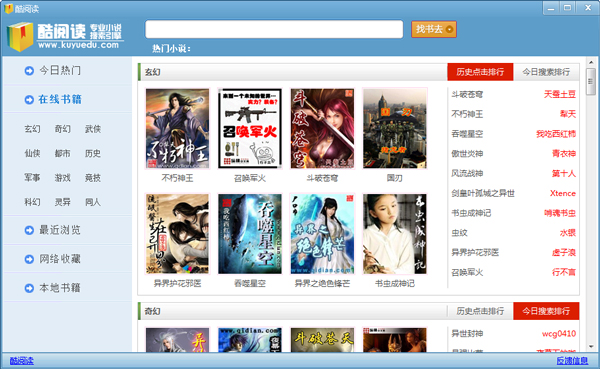The width and height of the screenshot is (600, 369).
Task: Click 吞噬星空 in the ranking list
Action: (x=467, y=134)
